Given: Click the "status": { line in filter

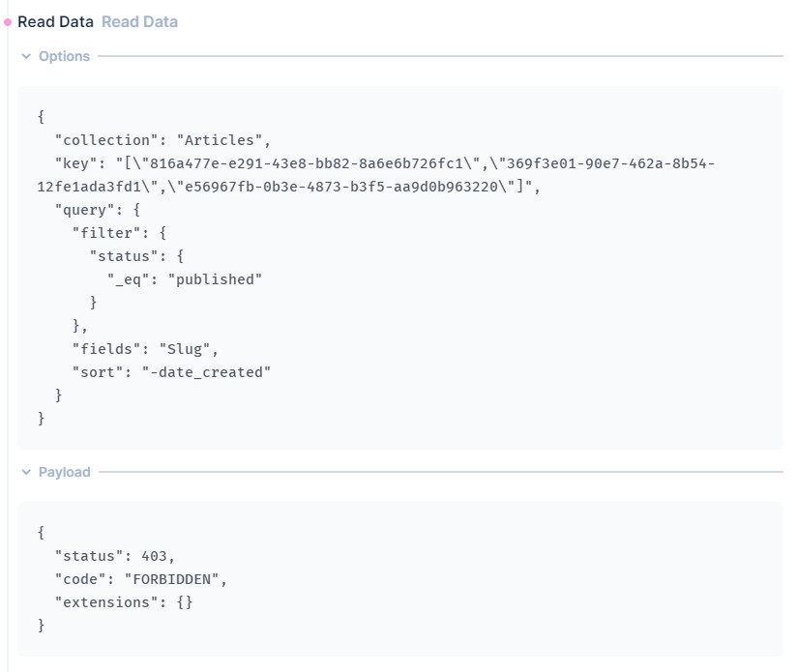Looking at the screenshot, I should coord(136,256).
